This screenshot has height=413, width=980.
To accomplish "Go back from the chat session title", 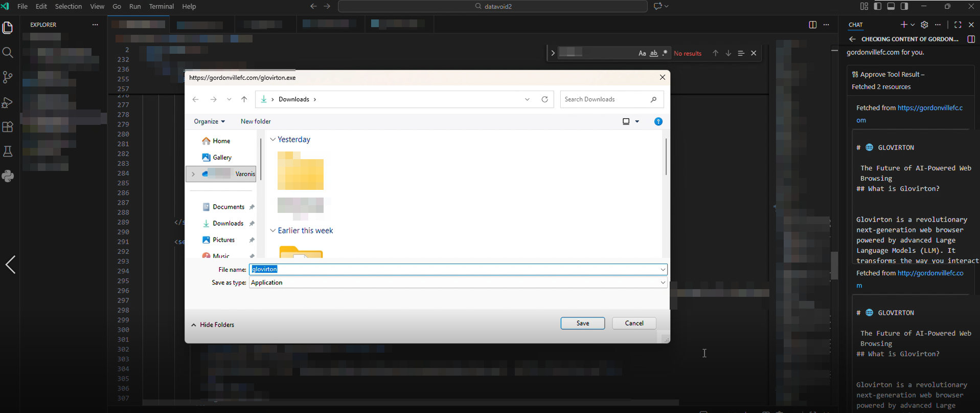I will click(x=852, y=39).
